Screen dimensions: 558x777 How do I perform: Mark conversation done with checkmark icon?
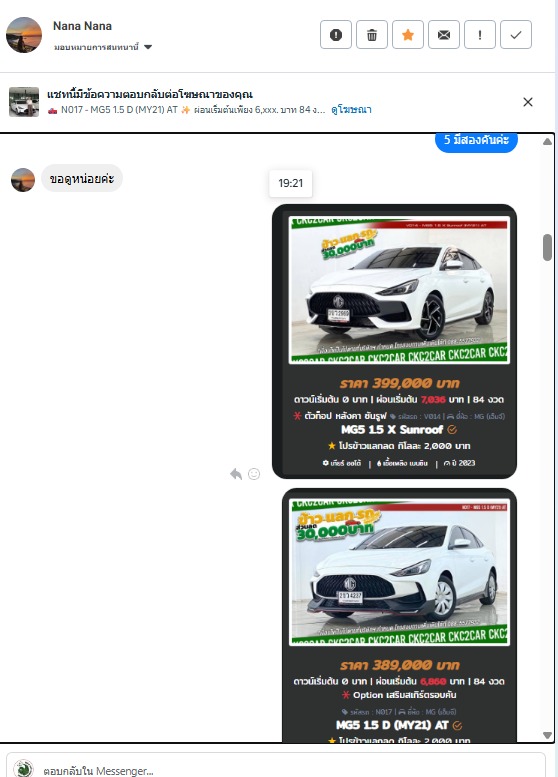[x=516, y=35]
